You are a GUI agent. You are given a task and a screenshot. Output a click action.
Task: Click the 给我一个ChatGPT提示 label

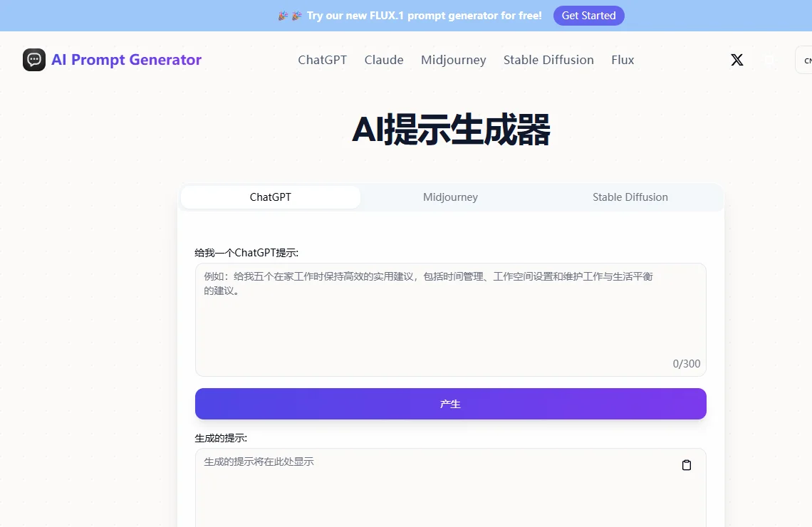pos(246,253)
